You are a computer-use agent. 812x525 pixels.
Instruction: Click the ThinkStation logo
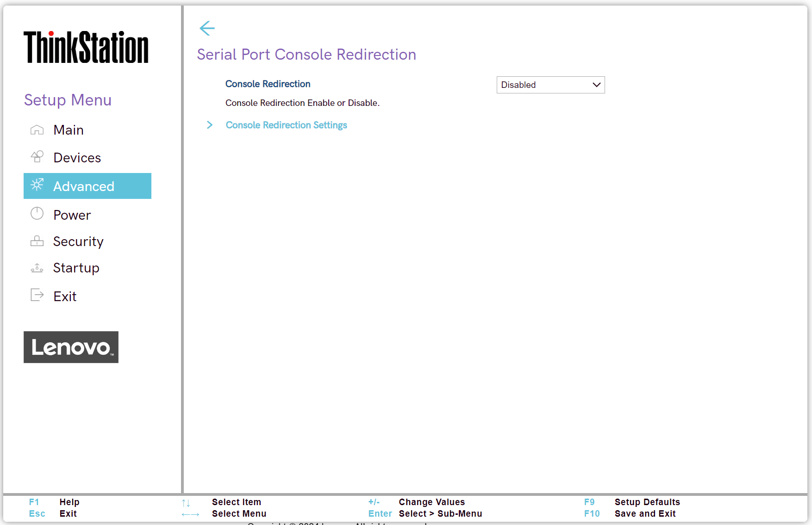[86, 47]
